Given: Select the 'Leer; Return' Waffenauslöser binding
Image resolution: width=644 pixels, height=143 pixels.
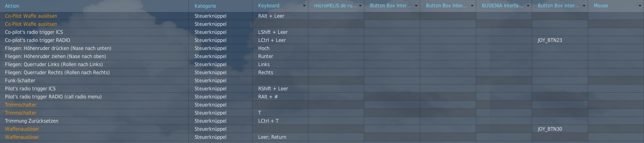Looking at the screenshot, I should point(280,137).
